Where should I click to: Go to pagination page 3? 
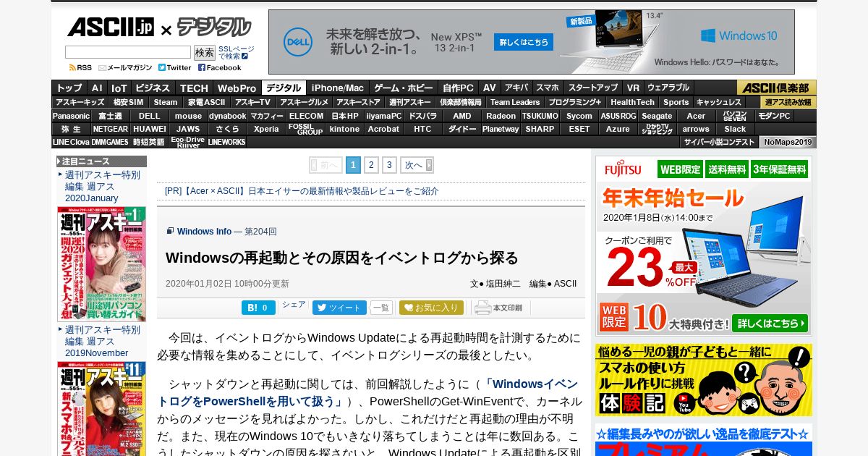389,165
